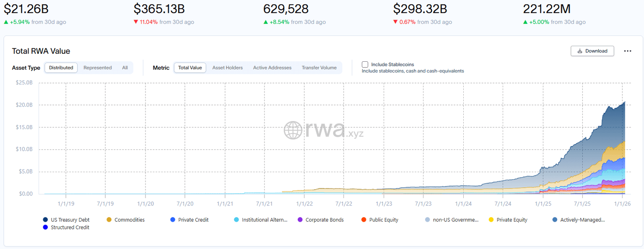The image size is (644, 249).
Task: Select the Distributed asset type
Action: coord(61,68)
